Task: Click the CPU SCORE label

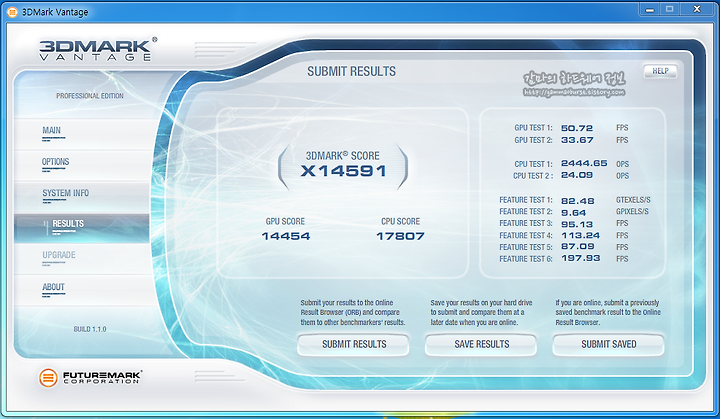Action: click(x=400, y=221)
